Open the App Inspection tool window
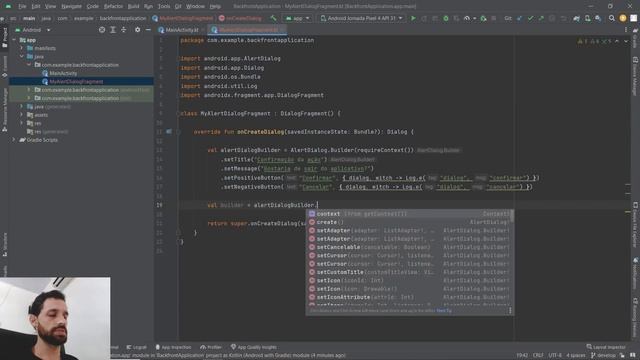This screenshot has height=360, width=640. (x=173, y=347)
